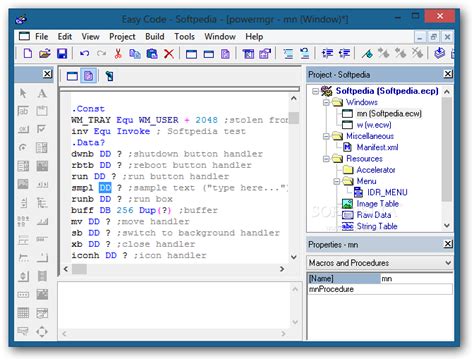
Task: Select the Static text 'A' tool
Action: 42,93
